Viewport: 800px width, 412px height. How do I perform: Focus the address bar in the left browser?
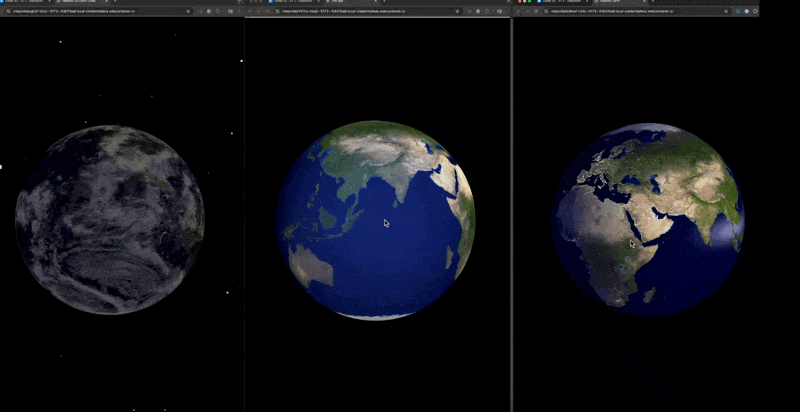coord(97,11)
